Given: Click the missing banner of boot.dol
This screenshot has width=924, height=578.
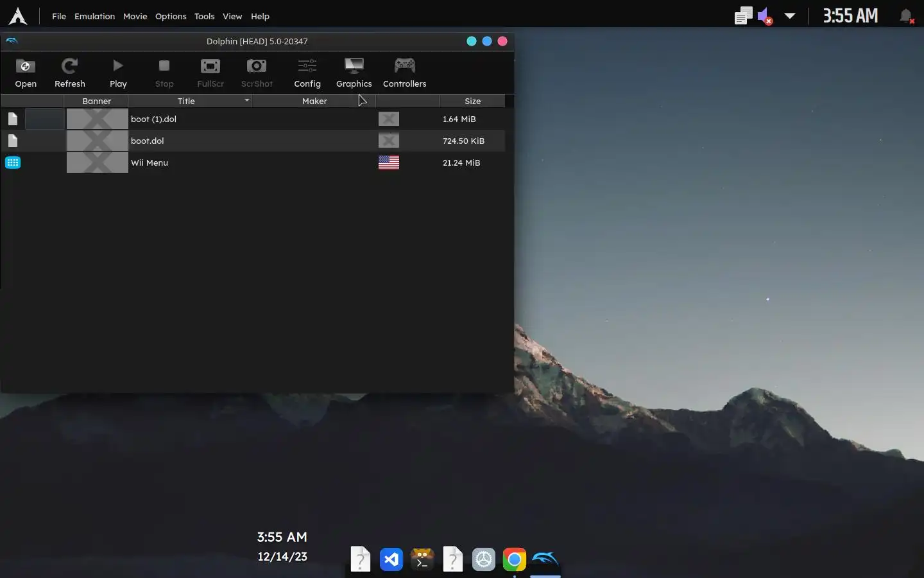Looking at the screenshot, I should (x=98, y=141).
